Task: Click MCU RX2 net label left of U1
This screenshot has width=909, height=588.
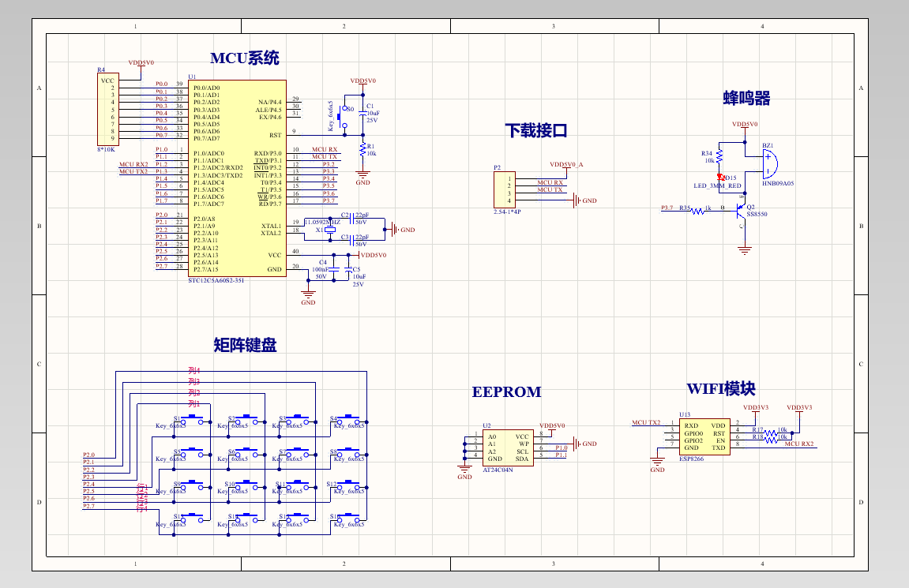Action: [x=134, y=164]
